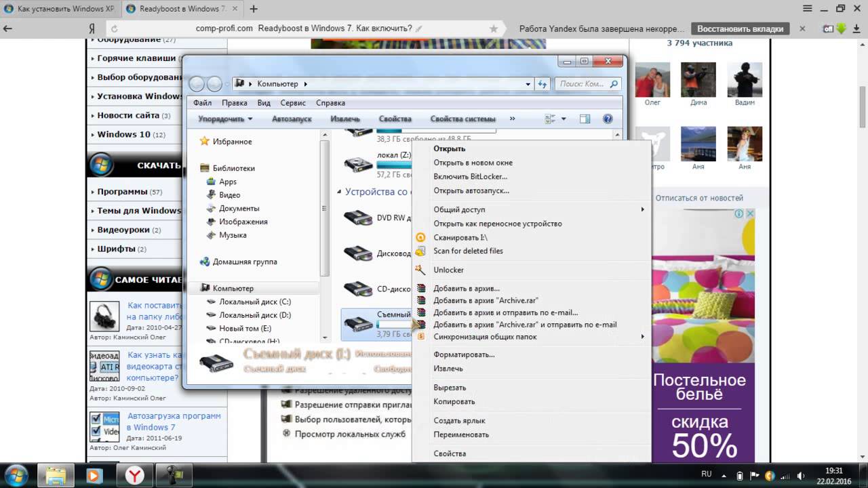Viewport: 868px width, 488px height.
Task: Show hidden tray icons arrow
Action: (724, 475)
